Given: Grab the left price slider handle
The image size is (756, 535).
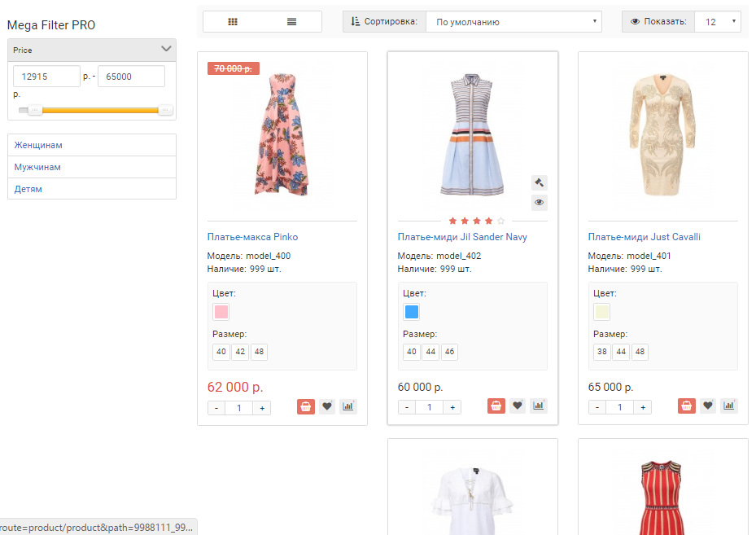Looking at the screenshot, I should (x=35, y=110).
